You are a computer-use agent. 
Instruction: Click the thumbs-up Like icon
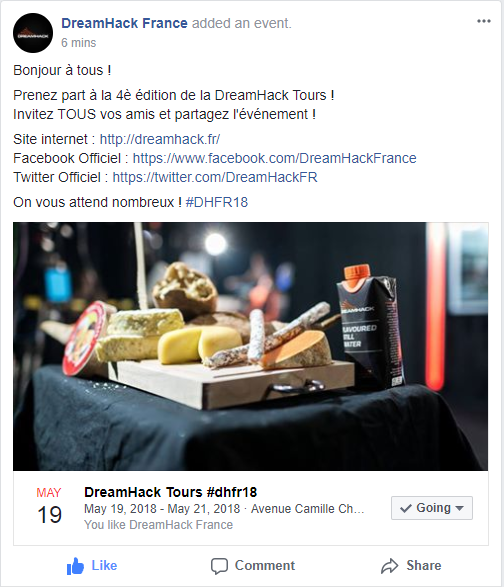coord(75,566)
